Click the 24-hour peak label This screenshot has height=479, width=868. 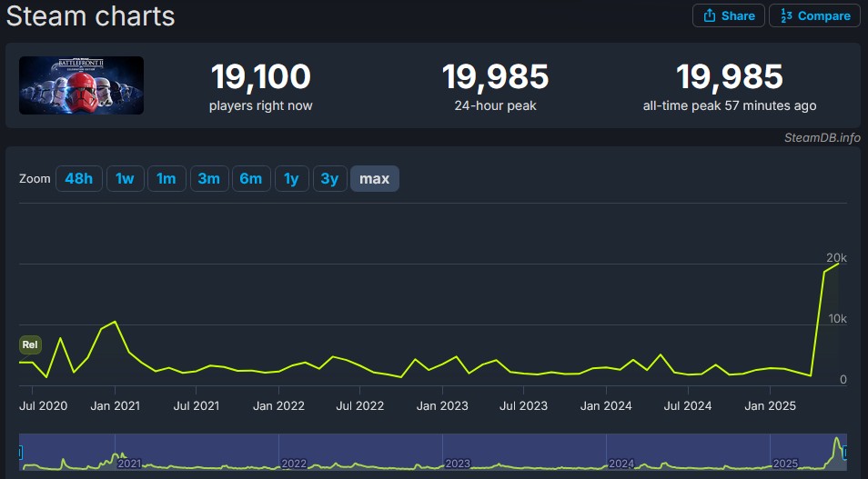(x=496, y=105)
